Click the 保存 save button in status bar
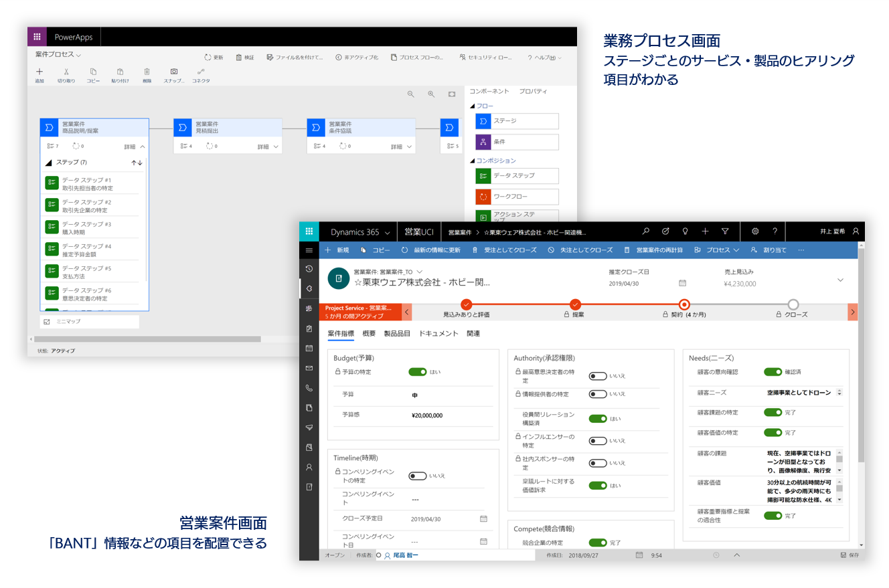 pyautogui.click(x=850, y=555)
